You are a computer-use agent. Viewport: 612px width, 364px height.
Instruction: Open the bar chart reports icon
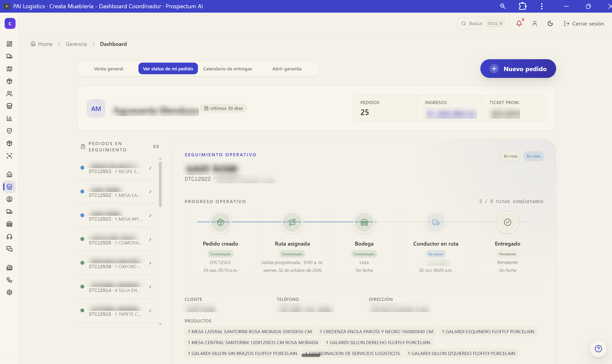(x=9, y=118)
